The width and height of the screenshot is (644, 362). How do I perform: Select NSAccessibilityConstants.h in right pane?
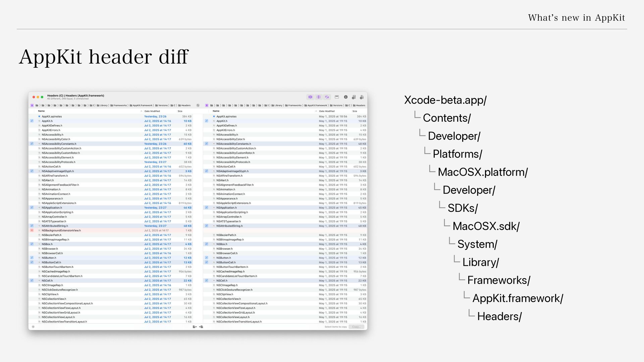tap(286, 144)
